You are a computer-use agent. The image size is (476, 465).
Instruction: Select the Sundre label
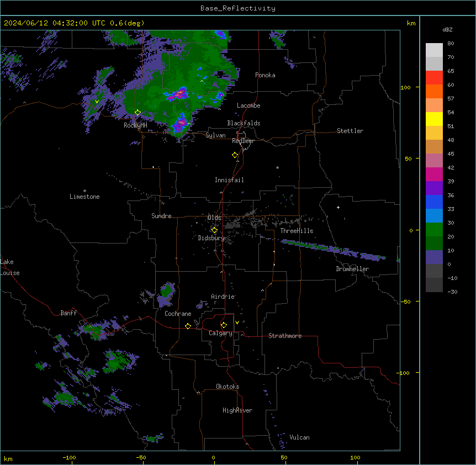[x=161, y=216]
